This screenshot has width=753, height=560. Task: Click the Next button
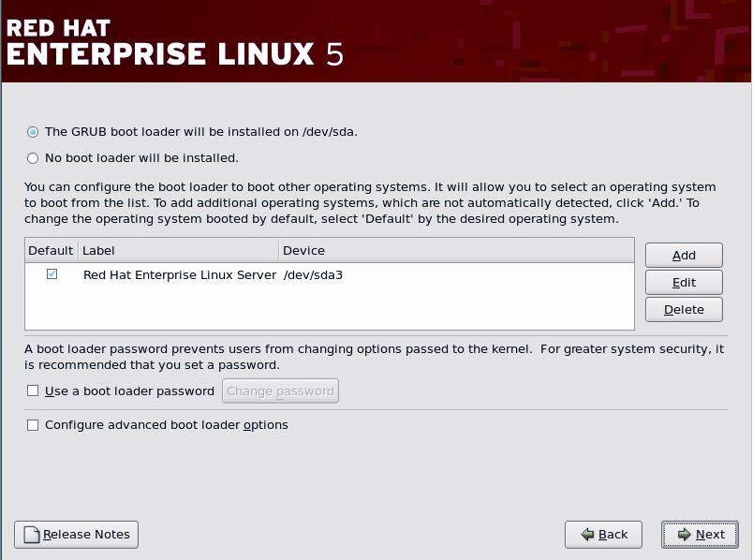coord(700,535)
